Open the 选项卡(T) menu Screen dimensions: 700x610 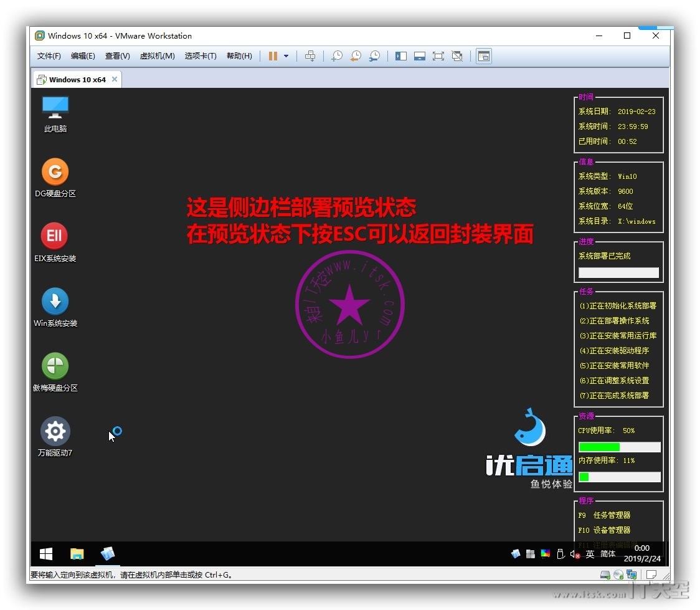click(201, 56)
